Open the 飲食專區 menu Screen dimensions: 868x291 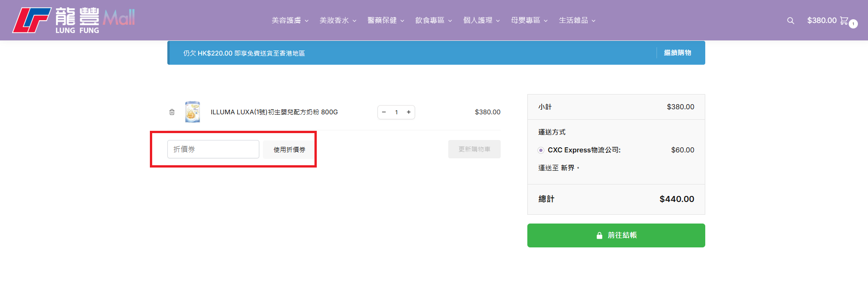coord(433,21)
